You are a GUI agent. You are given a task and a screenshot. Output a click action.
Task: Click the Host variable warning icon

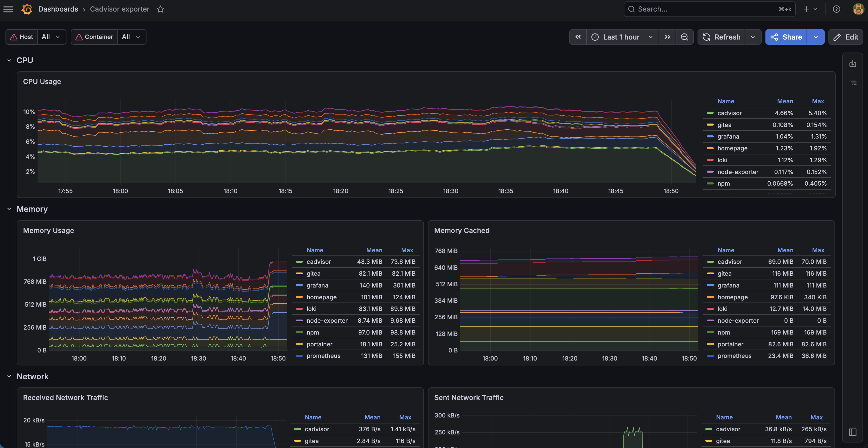click(14, 37)
